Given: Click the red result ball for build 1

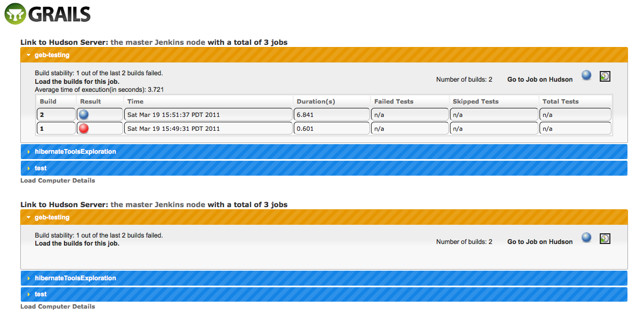Looking at the screenshot, I should click(x=84, y=129).
